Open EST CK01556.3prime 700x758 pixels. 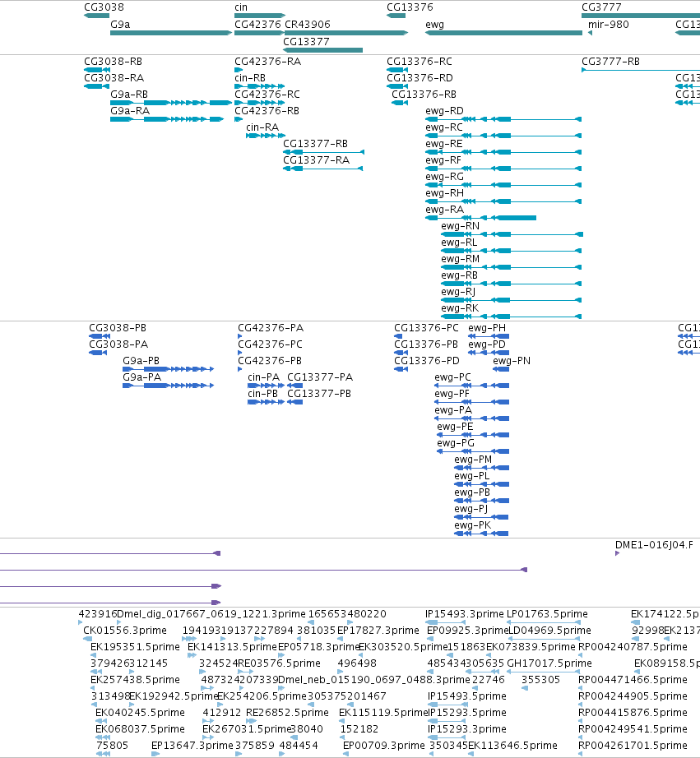[x=125, y=631]
